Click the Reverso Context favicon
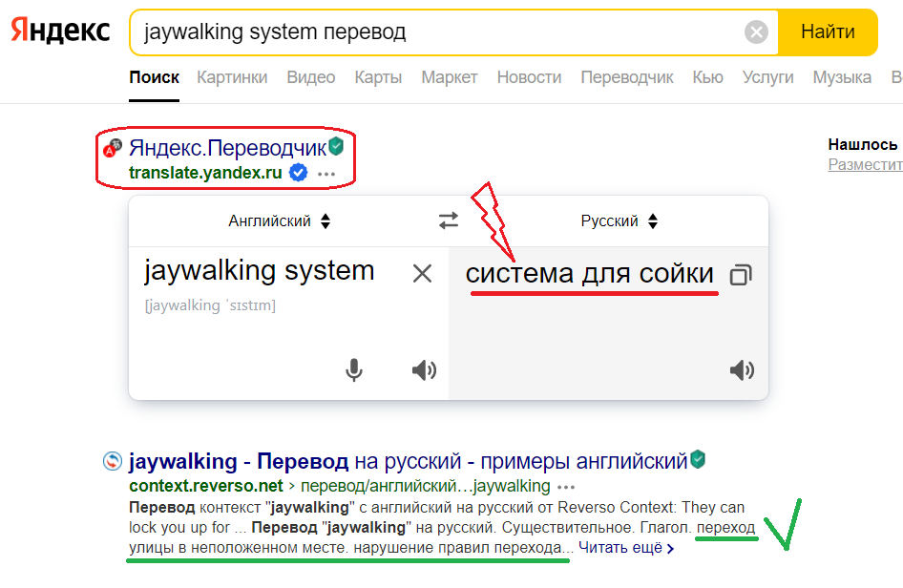903x588 pixels. point(113,461)
